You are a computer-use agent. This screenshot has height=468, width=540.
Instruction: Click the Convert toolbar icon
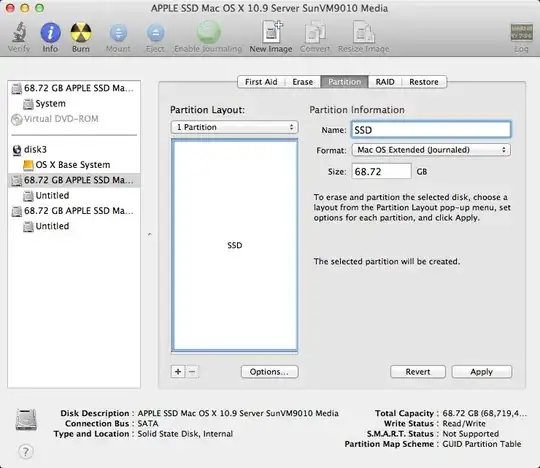[x=315, y=32]
